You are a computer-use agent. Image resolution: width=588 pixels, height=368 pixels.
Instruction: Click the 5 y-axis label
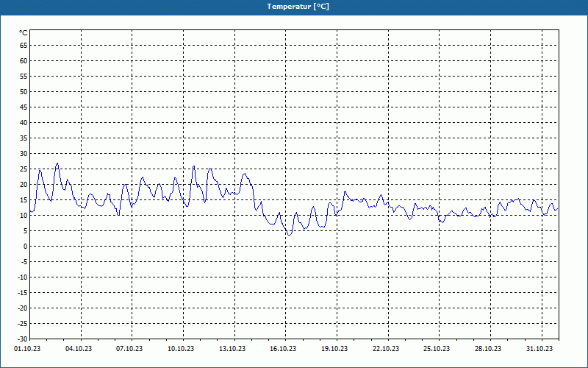pos(26,231)
